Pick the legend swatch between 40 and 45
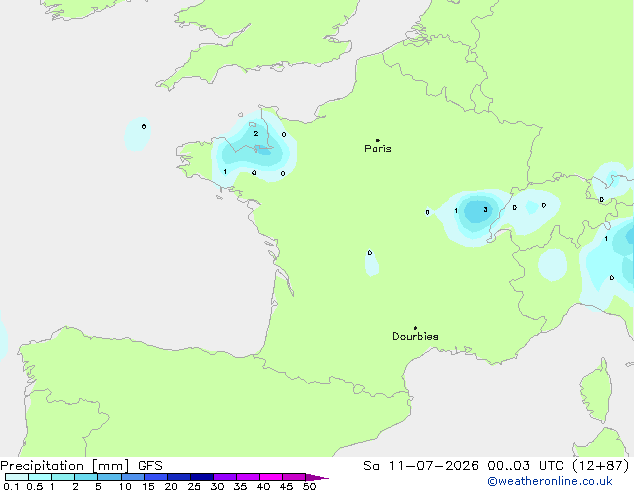Screen dimensions: 634x490 tap(271, 477)
